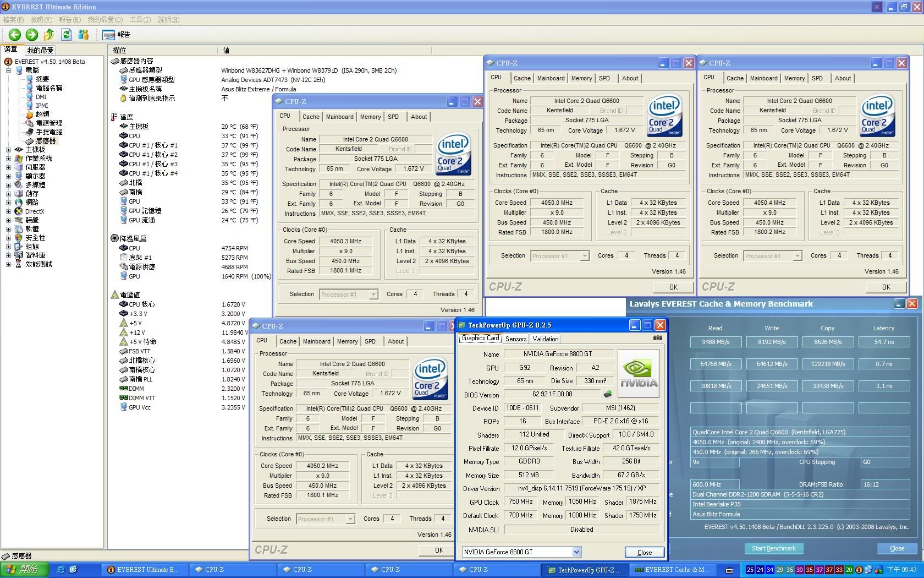
Task: Go up one level with the EVEREST up-arrow icon
Action: [x=49, y=35]
